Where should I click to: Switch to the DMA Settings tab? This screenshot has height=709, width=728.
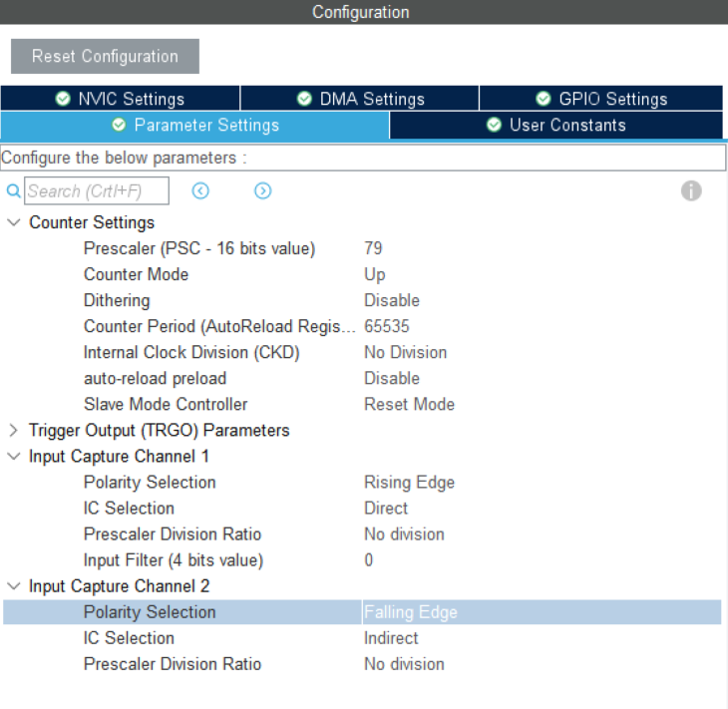(x=360, y=99)
